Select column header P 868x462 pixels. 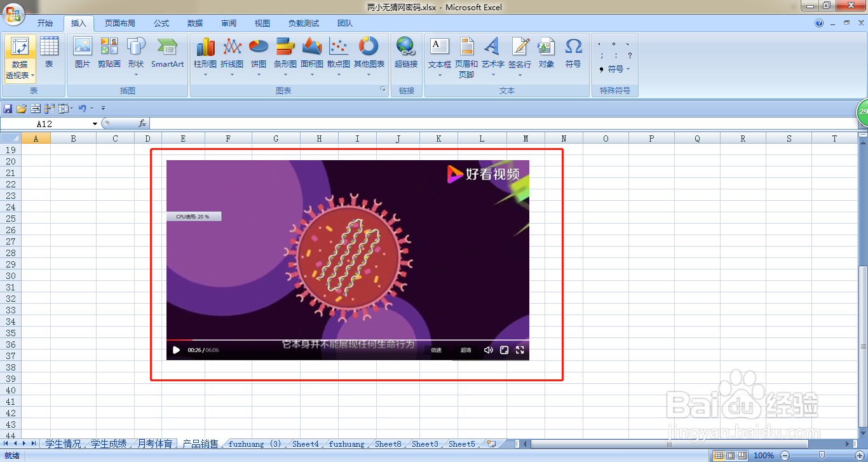[x=651, y=139]
